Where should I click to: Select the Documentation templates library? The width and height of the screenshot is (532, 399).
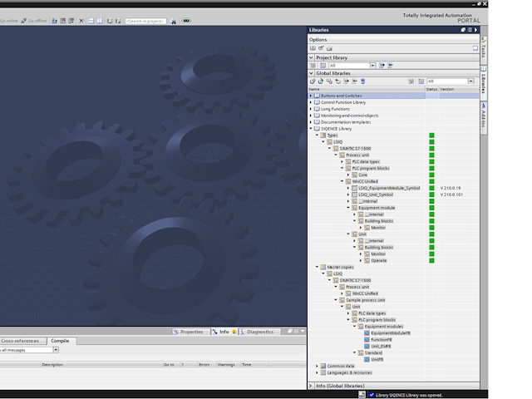point(346,122)
